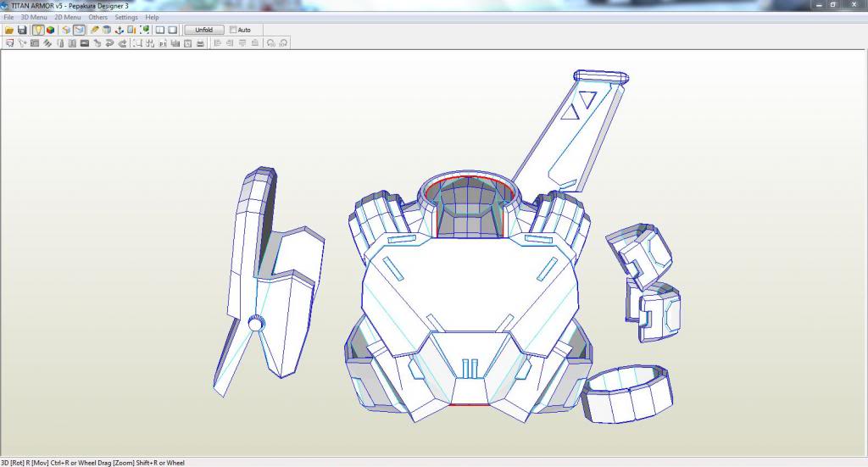Image resolution: width=868 pixels, height=467 pixels.
Task: Select the rotate-part tool beside the select tool
Action: pos(22,43)
